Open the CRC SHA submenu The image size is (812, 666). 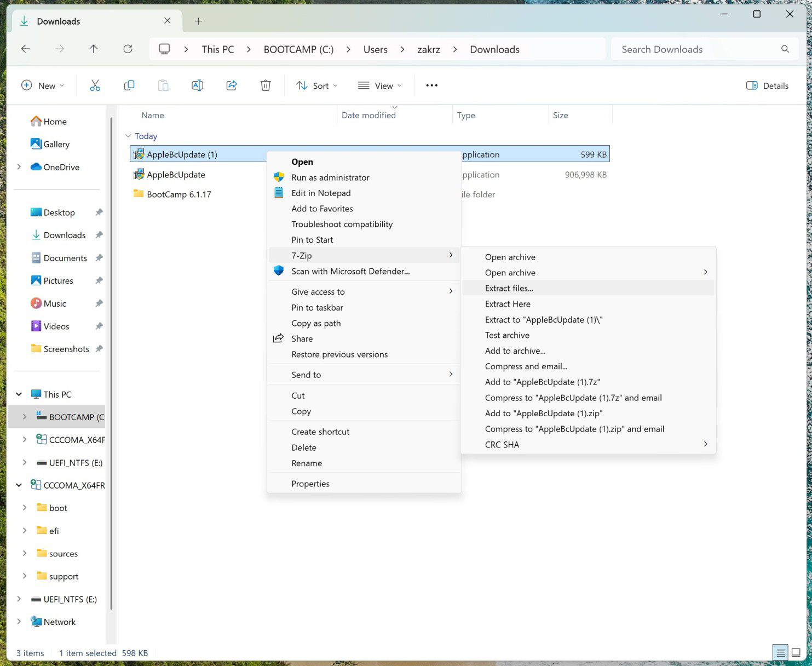click(588, 445)
